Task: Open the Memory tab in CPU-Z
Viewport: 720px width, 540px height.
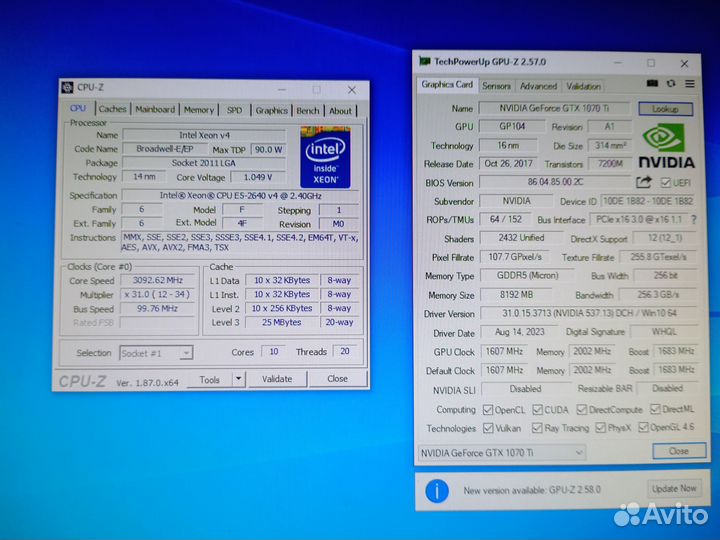Action: [x=199, y=110]
